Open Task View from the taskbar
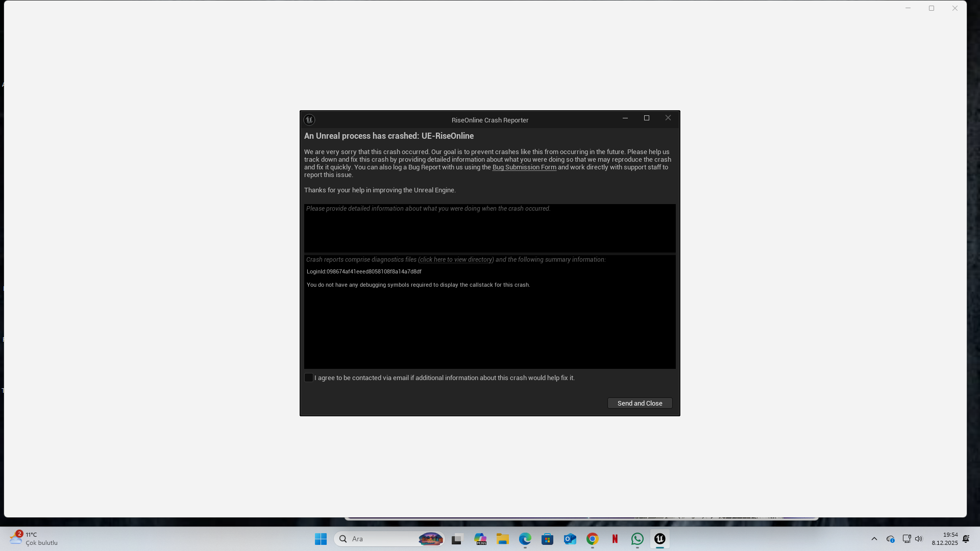Screen dimensions: 980x551 [x=457, y=539]
